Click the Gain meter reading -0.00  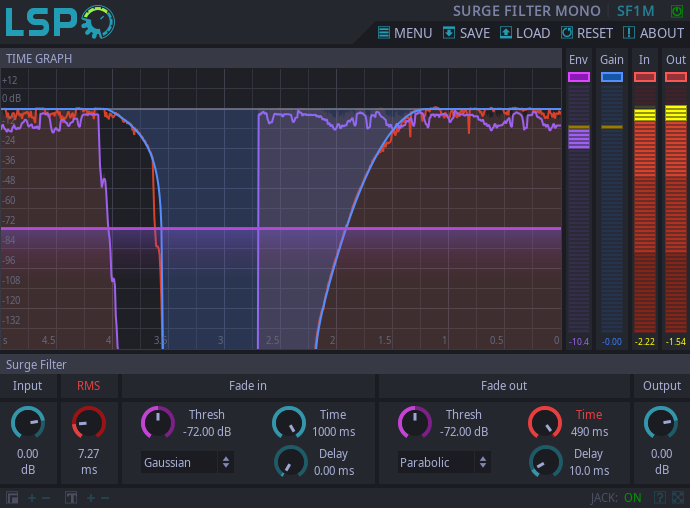click(612, 342)
